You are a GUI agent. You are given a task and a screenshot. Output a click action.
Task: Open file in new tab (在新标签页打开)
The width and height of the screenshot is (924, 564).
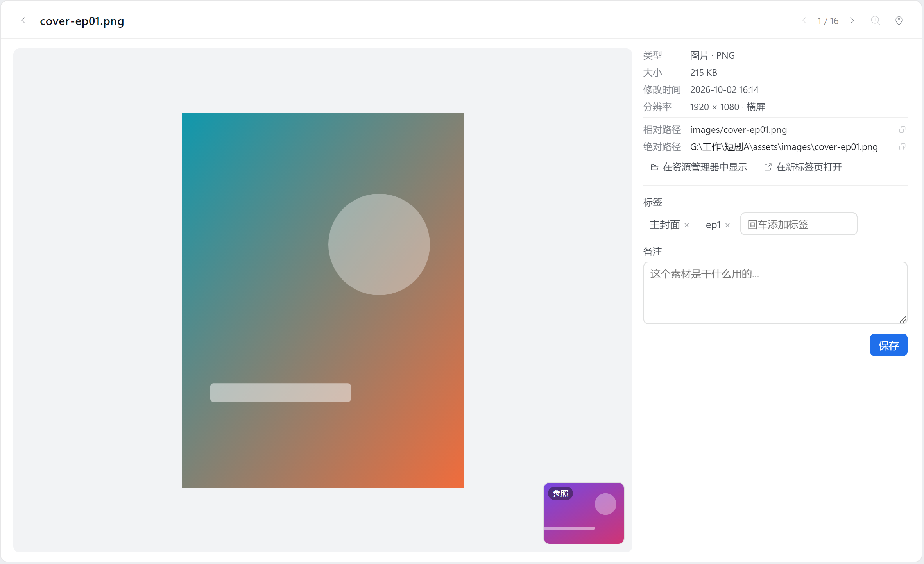point(803,167)
